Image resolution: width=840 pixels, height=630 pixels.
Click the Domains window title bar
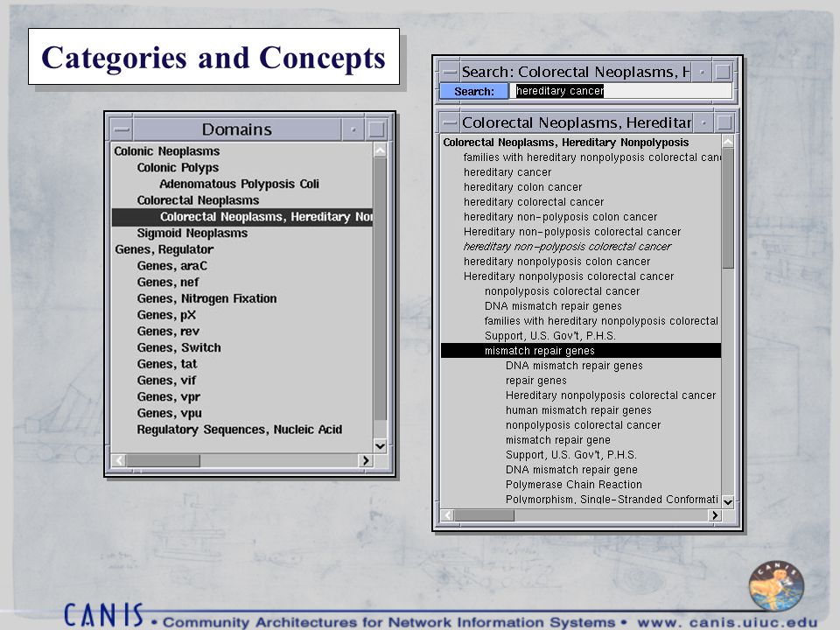click(237, 129)
